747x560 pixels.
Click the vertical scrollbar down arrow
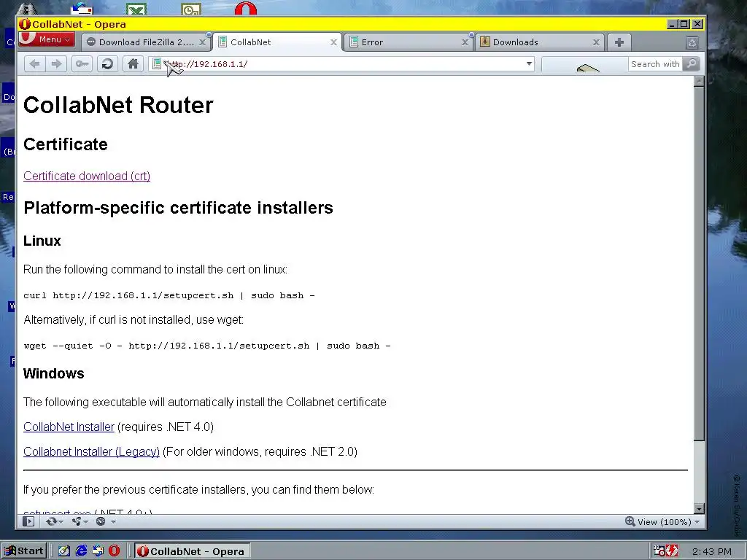pos(699,508)
